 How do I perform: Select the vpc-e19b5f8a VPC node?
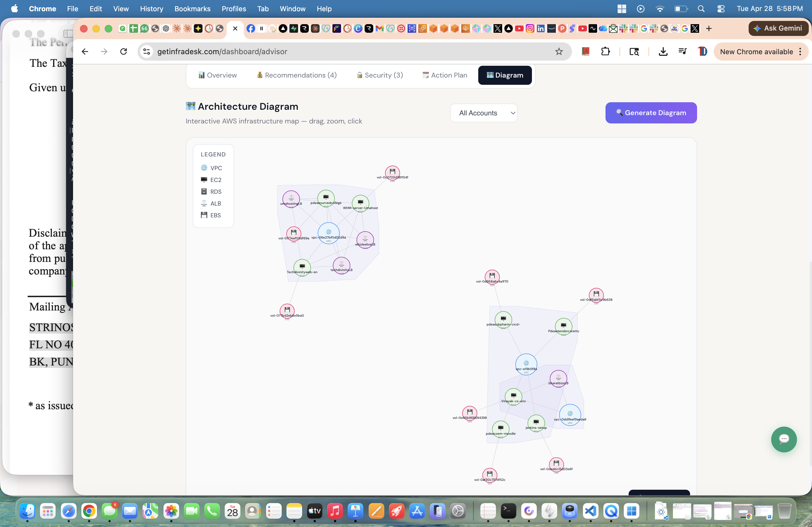click(526, 364)
